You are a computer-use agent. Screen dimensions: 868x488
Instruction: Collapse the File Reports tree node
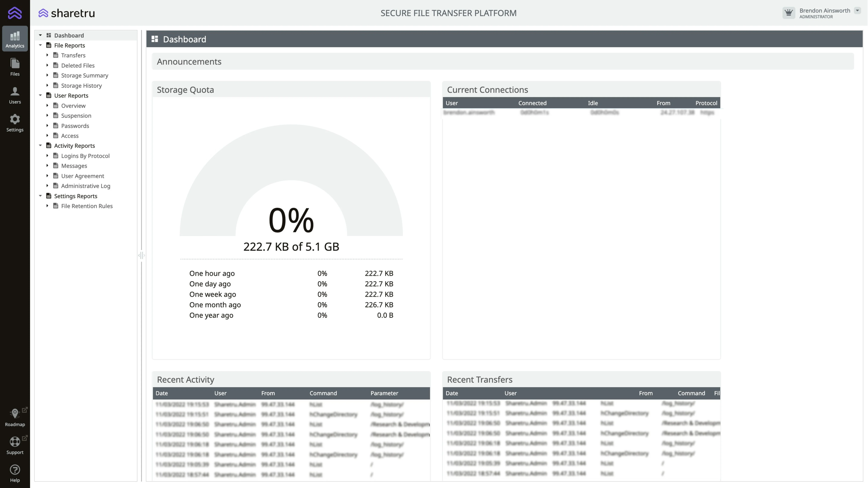click(40, 45)
